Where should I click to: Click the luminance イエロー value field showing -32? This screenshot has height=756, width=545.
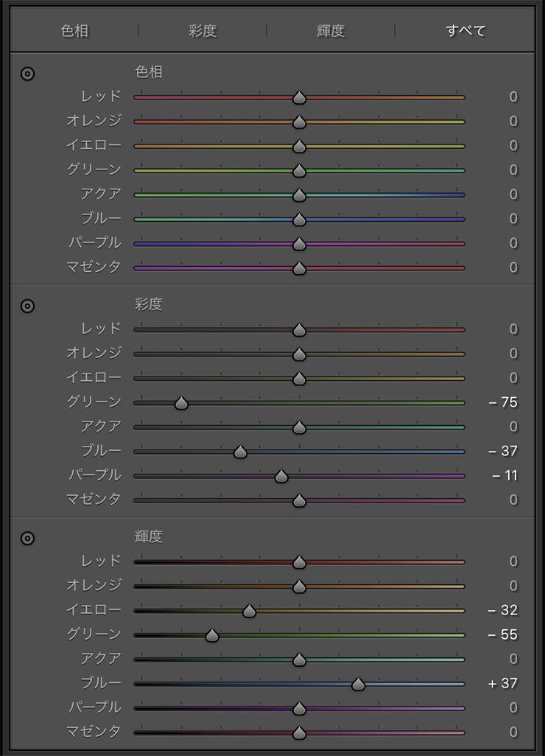click(x=505, y=610)
